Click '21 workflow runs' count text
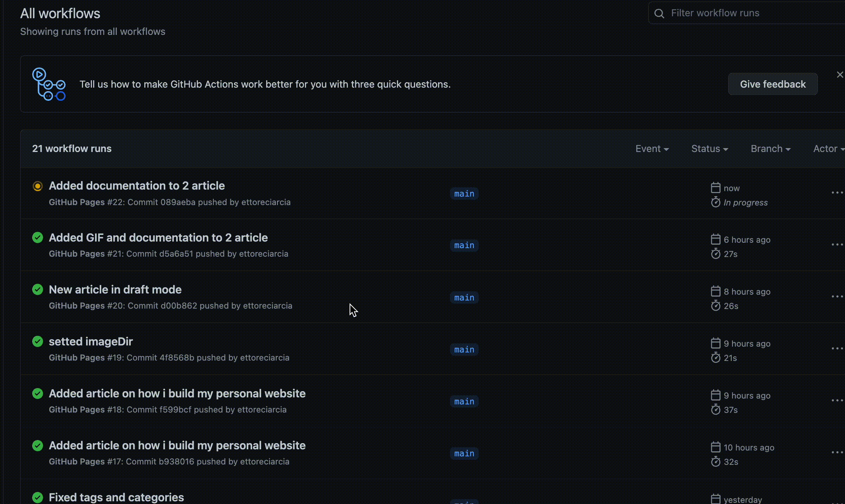The height and width of the screenshot is (504, 845). 72,148
